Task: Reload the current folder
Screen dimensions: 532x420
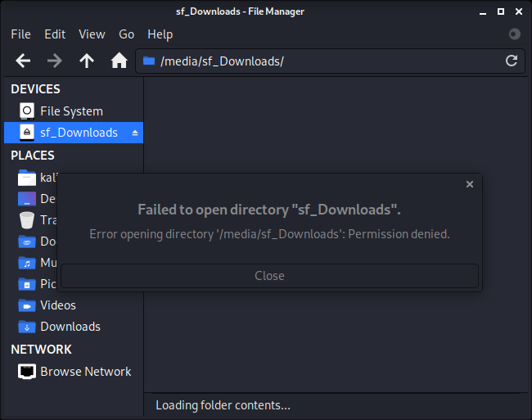Action: click(x=512, y=61)
